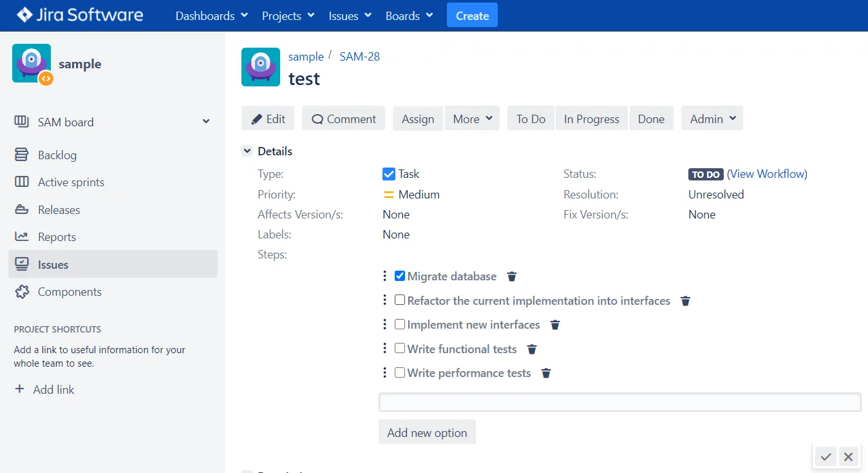Click the sample project avatar beside issue title
Viewport: 868px width, 473px height.
(261, 67)
